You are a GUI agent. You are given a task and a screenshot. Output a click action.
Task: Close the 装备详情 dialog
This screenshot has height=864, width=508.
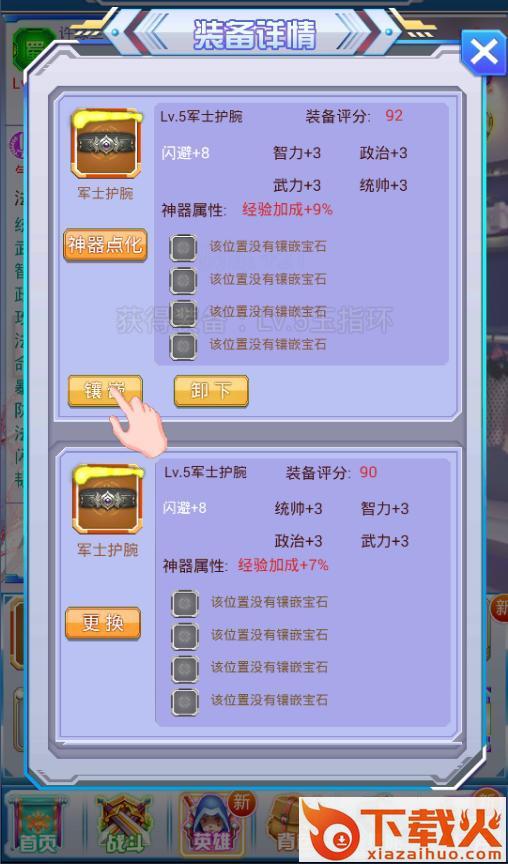(x=484, y=52)
